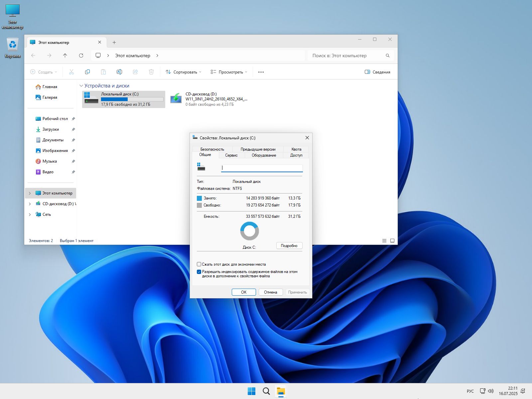Select Этот компьютер desktop icon
The image size is (532, 399).
pos(13,17)
